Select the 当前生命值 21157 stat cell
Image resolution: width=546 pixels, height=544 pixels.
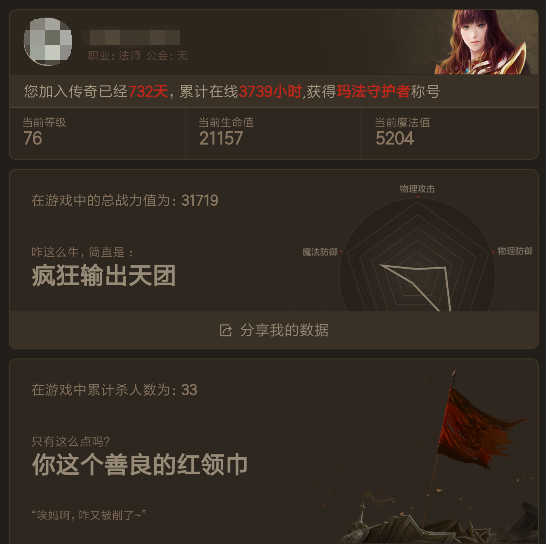tap(273, 133)
